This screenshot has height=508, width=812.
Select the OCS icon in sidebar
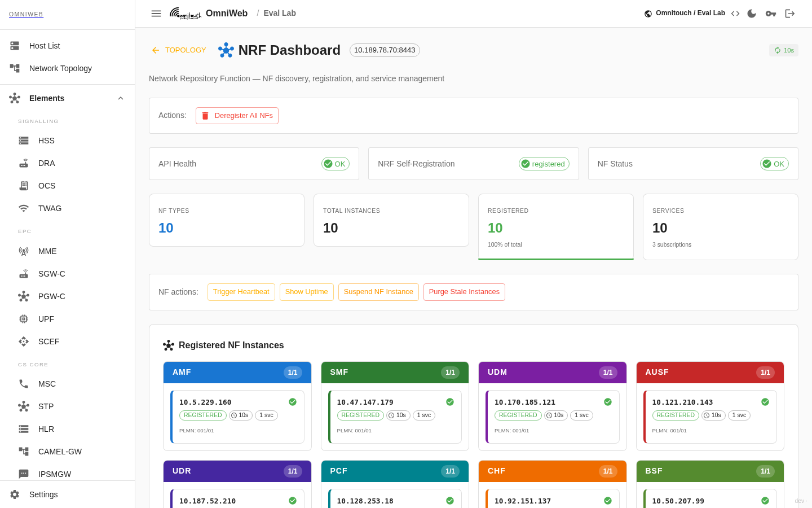[x=24, y=186]
